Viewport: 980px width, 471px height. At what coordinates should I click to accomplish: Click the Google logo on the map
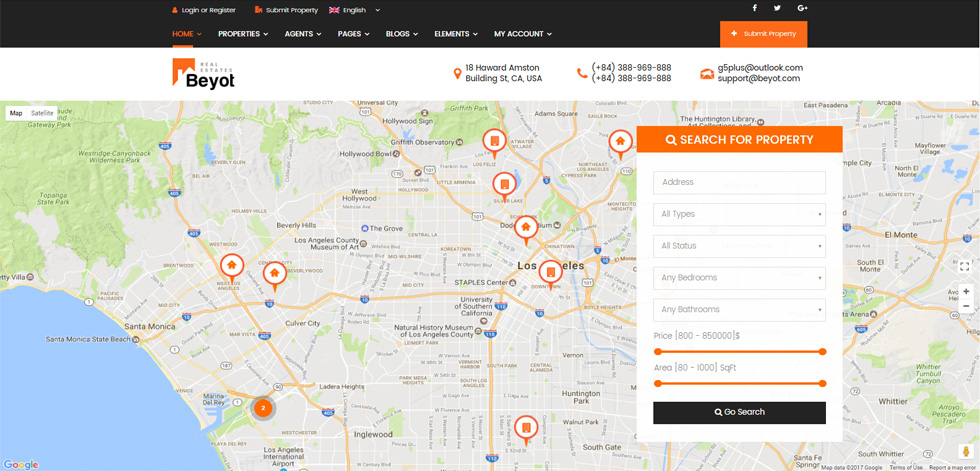(x=21, y=465)
